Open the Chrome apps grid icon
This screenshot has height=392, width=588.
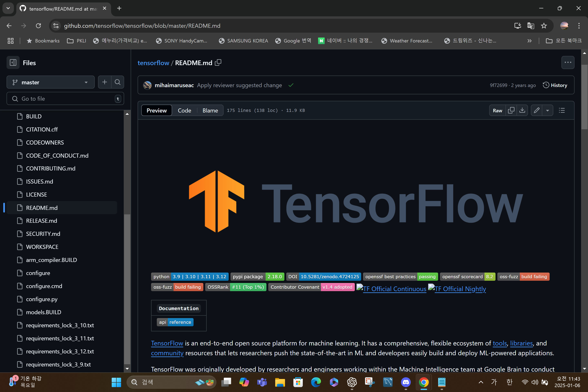(x=10, y=41)
